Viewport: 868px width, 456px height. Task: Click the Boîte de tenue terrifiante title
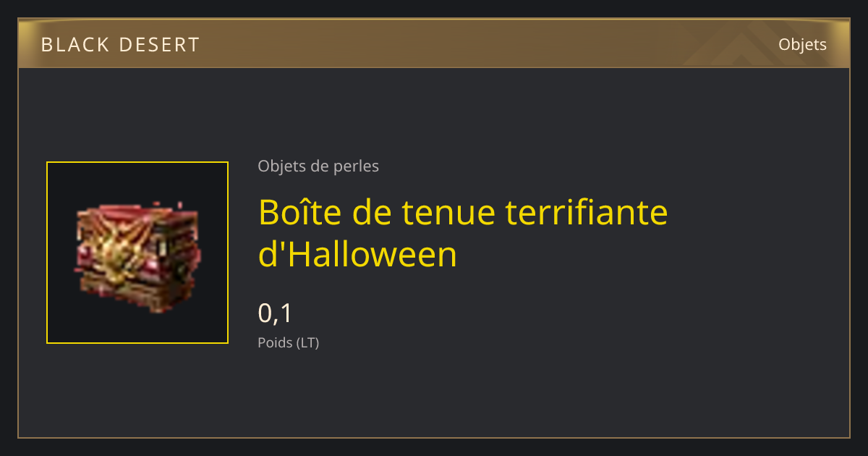pyautogui.click(x=463, y=212)
